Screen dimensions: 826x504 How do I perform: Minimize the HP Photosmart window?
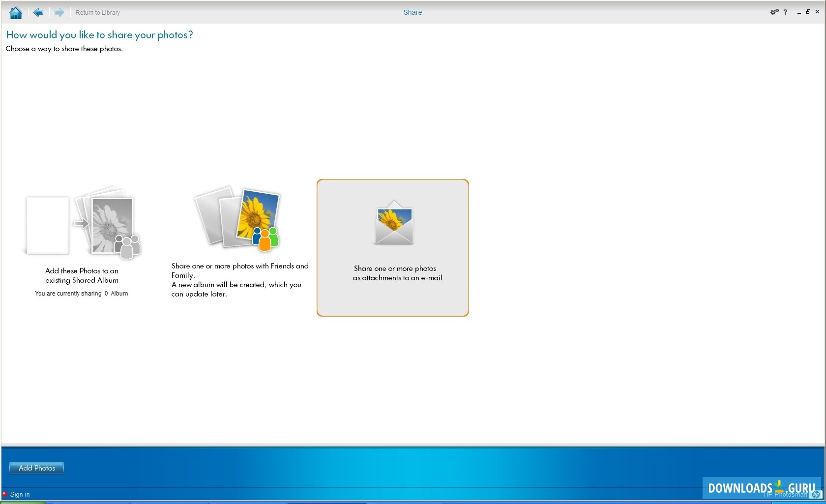[x=799, y=12]
